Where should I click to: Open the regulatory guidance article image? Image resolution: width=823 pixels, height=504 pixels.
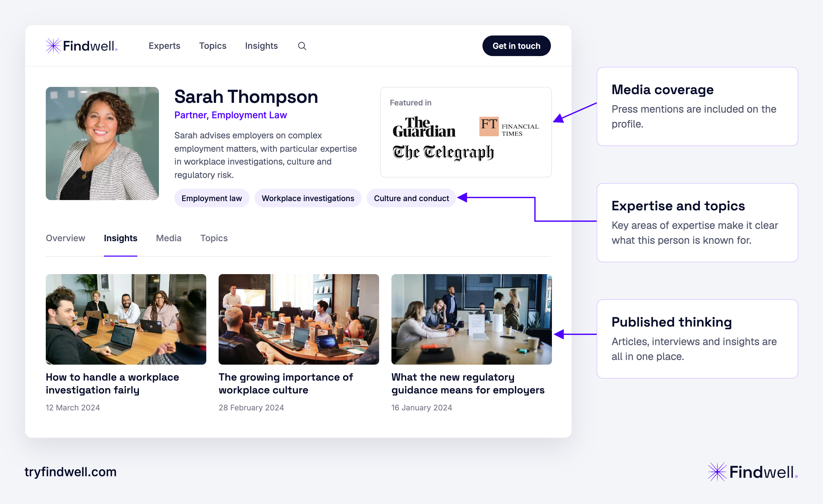pyautogui.click(x=471, y=319)
